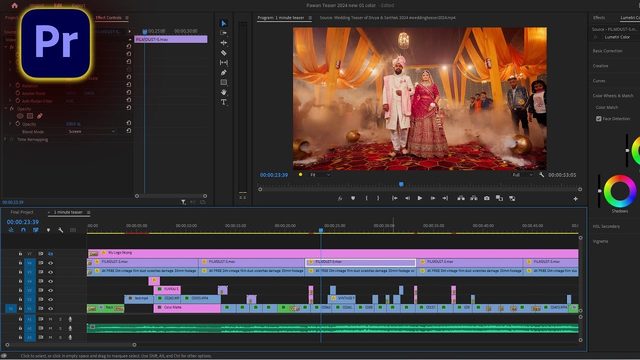
Task: Click the Lift button in Program monitor
Action: pyautogui.click(x=461, y=198)
